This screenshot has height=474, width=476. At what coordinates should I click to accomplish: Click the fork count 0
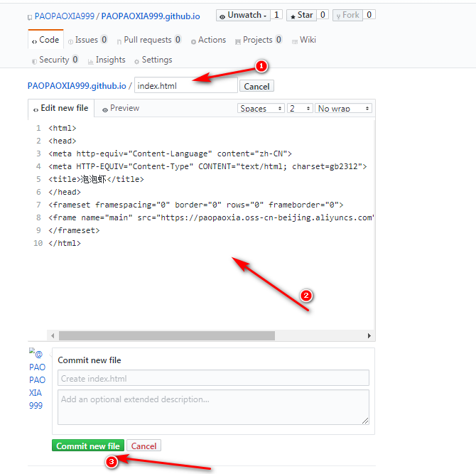[x=369, y=15]
